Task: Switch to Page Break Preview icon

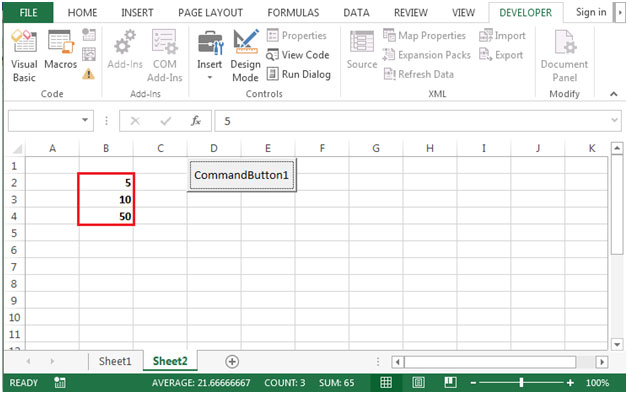Action: tap(451, 382)
